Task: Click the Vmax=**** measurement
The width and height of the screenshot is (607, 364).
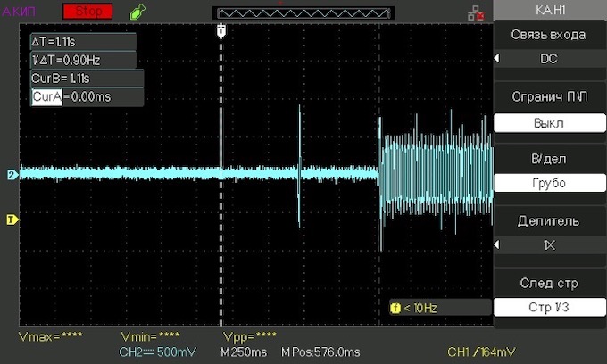Action: click(x=50, y=337)
